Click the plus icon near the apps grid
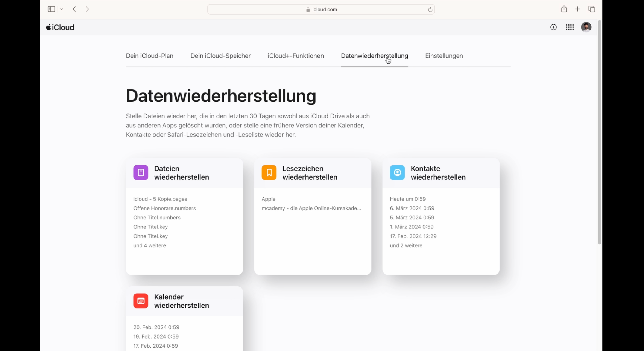644x351 pixels. 553,27
